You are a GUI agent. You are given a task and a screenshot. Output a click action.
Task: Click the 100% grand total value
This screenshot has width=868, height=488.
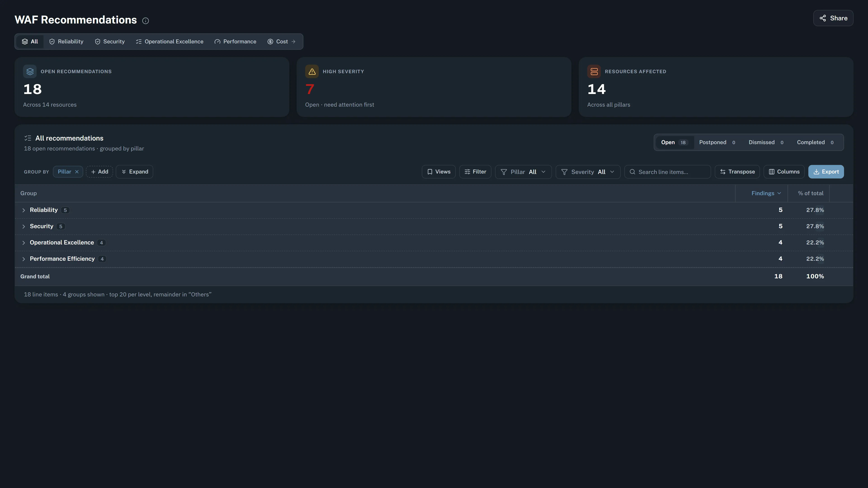click(815, 276)
